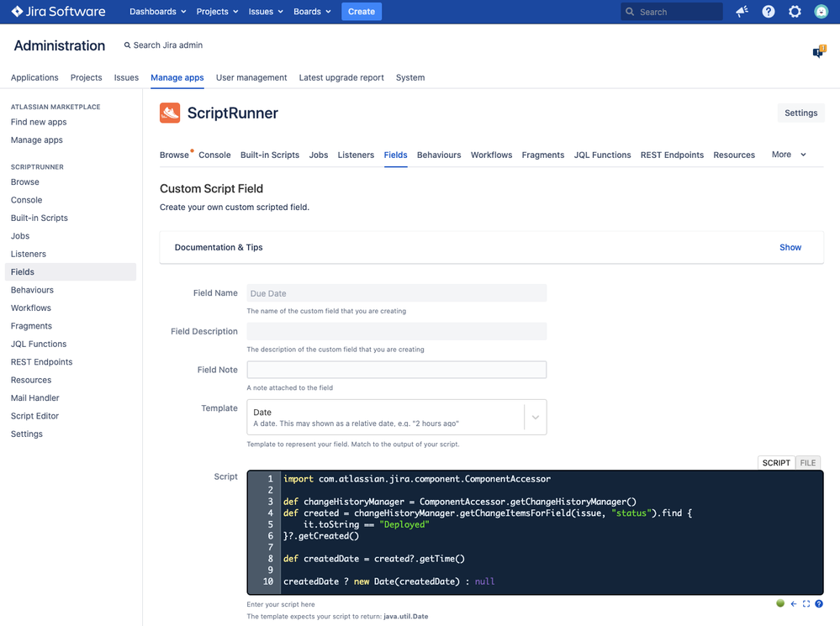This screenshot has width=840, height=626.
Task: Open Settings in ScriptRunner sidebar
Action: click(x=26, y=434)
